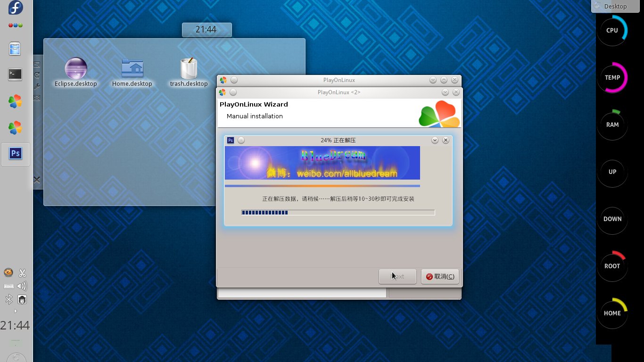Click the rotate handle icon on folder widget

click(37, 75)
